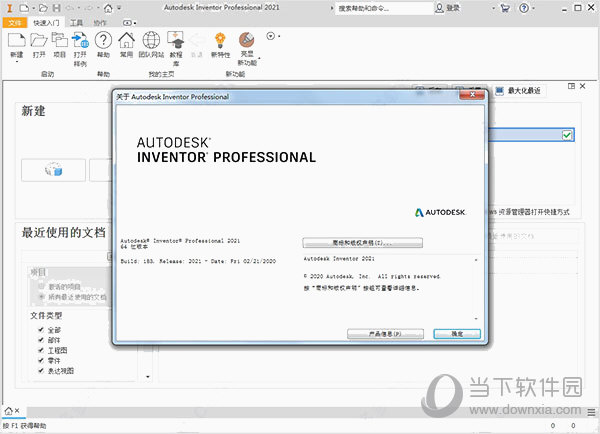600x434 pixels.
Task: Click the panel layout toggle icon
Action: (x=571, y=86)
